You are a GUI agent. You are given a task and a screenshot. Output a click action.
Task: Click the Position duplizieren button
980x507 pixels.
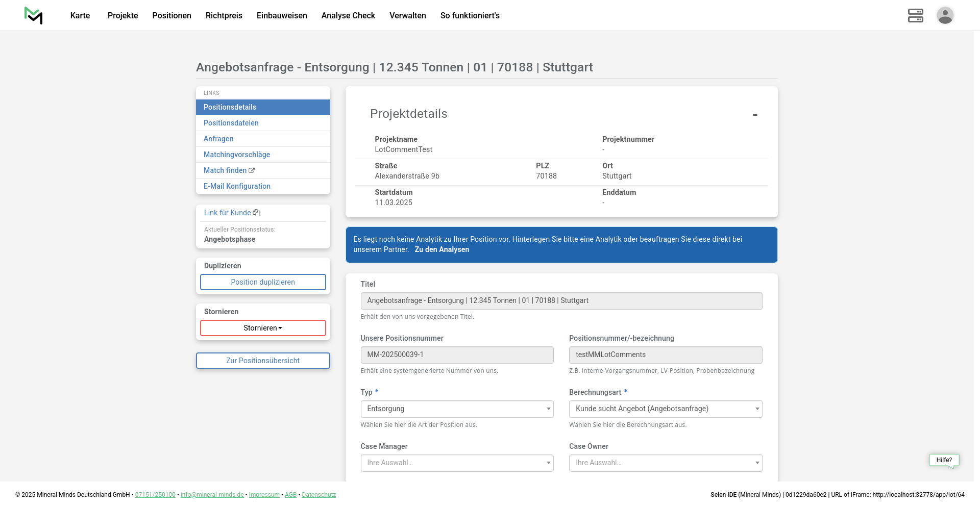pyautogui.click(x=263, y=282)
